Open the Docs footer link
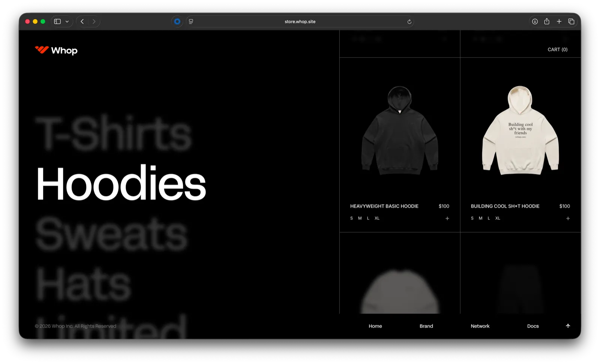 point(533,326)
